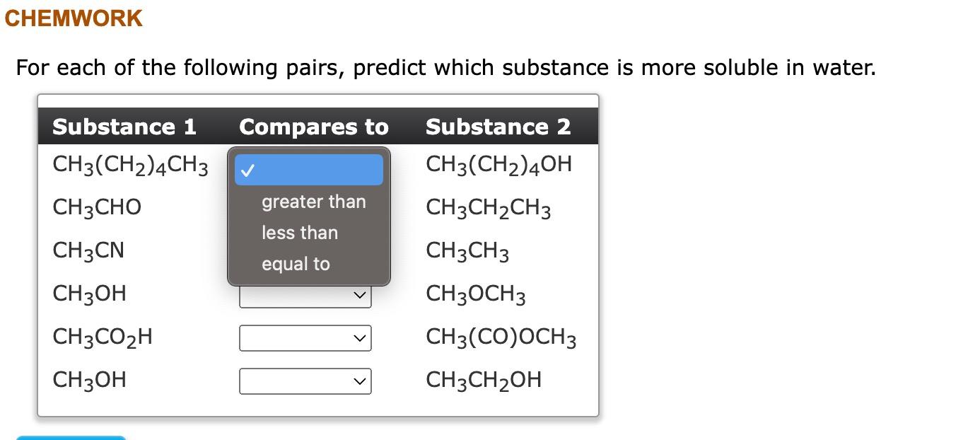Click the CH3CHO formula in the table
Image resolution: width=980 pixels, height=440 pixels.
click(98, 207)
